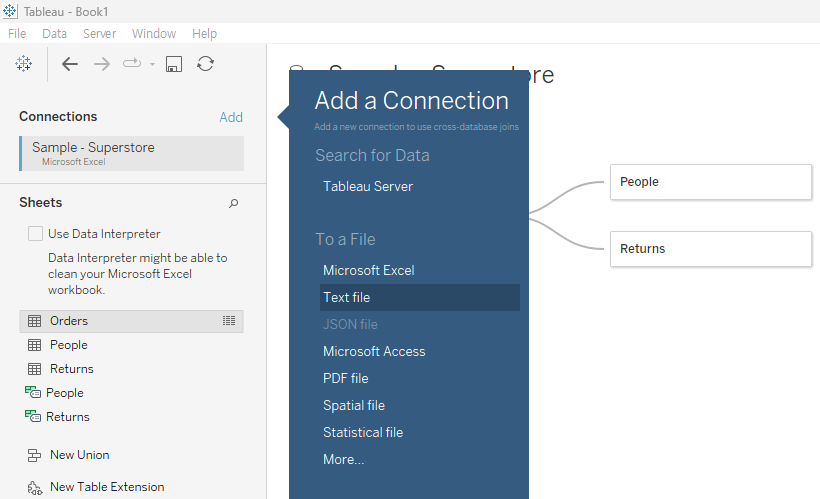This screenshot has height=499, width=820.
Task: Click the Returns table box on canvas
Action: pyautogui.click(x=711, y=249)
